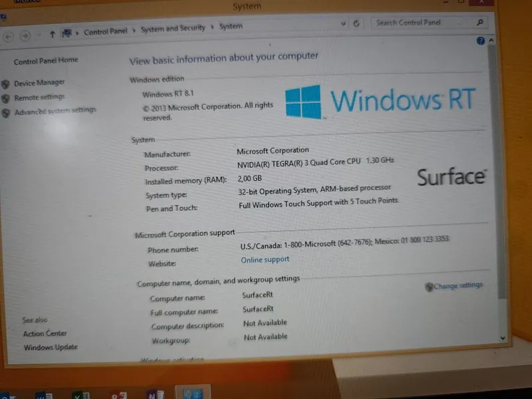
Task: Click "SurfaceRt" Computer name value
Action: click(x=257, y=295)
